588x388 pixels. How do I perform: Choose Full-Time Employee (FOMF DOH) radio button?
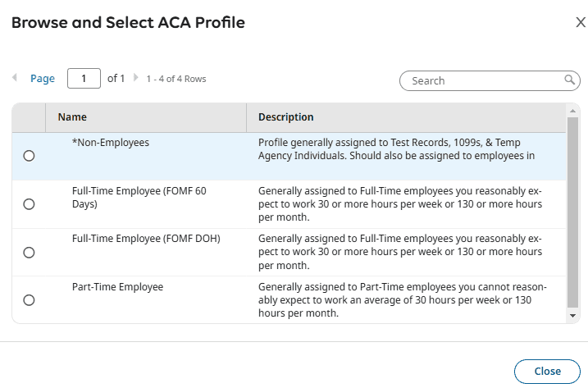tap(30, 253)
